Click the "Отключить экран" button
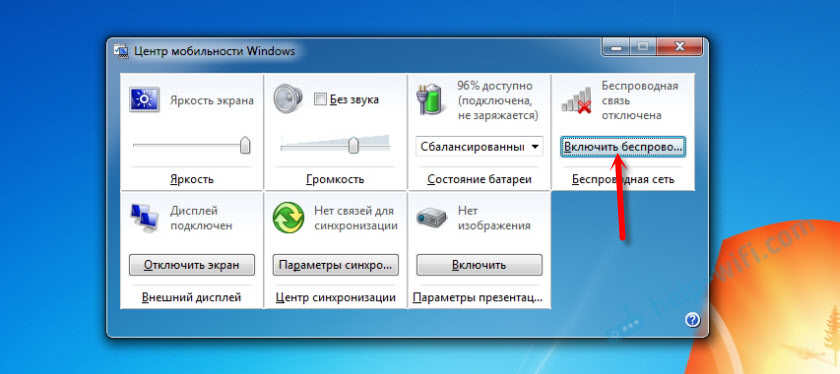The width and height of the screenshot is (840, 374). [x=192, y=265]
